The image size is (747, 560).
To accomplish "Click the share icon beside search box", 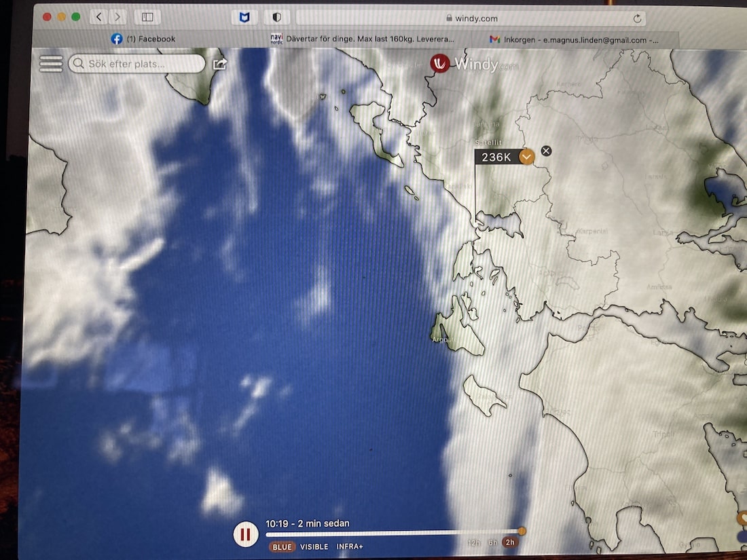I will [219, 64].
